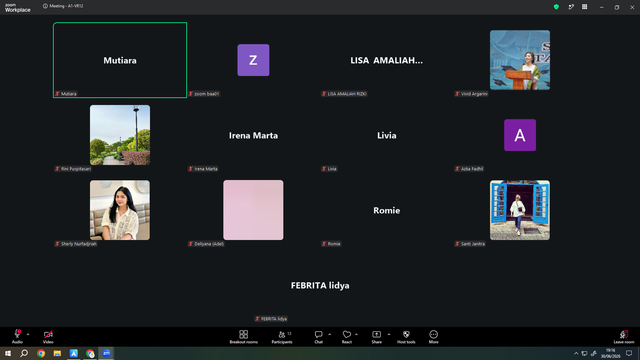640x360 pixels.
Task: Click the Leave room button
Action: (x=624, y=337)
